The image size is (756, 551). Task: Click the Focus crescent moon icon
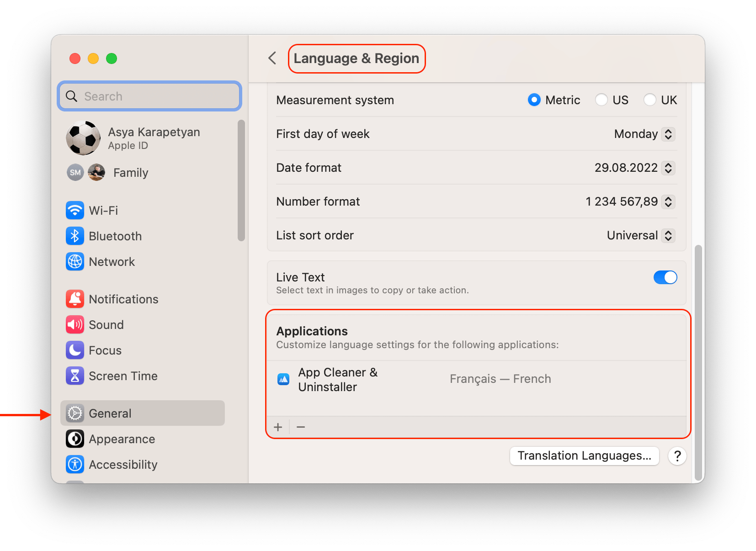75,350
